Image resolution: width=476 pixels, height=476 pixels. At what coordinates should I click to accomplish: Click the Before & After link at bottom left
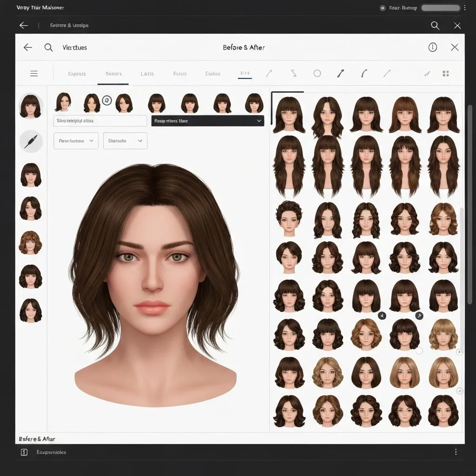coord(36,439)
